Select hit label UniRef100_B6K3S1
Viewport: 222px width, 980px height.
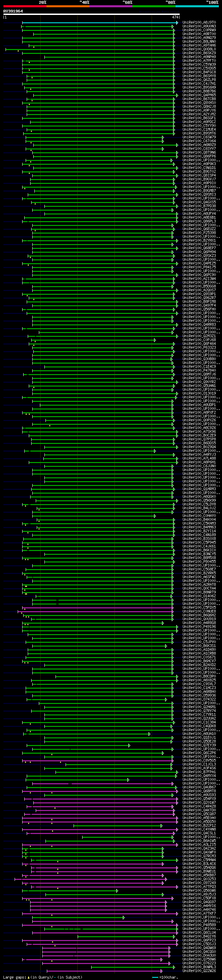(x=199, y=646)
